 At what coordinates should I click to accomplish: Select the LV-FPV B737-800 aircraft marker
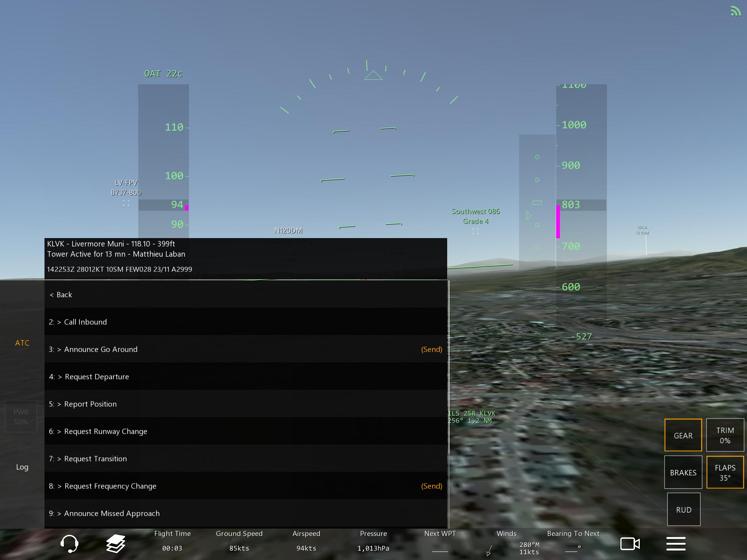(126, 203)
